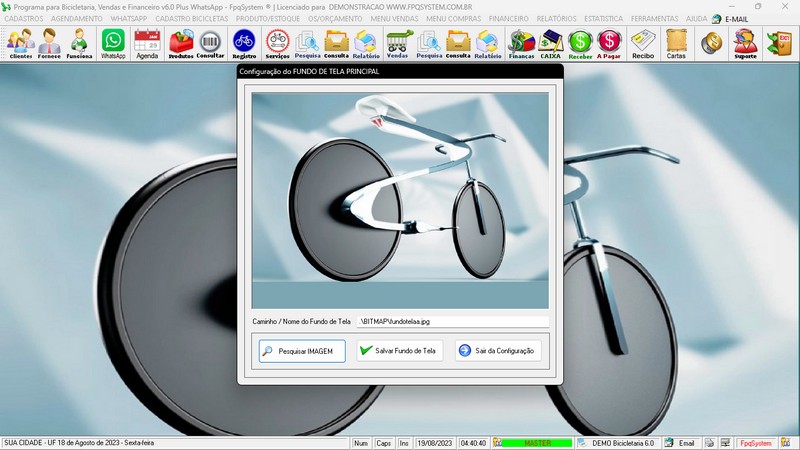Open the Agenda calendar icon
800x450 pixels.
point(147,44)
